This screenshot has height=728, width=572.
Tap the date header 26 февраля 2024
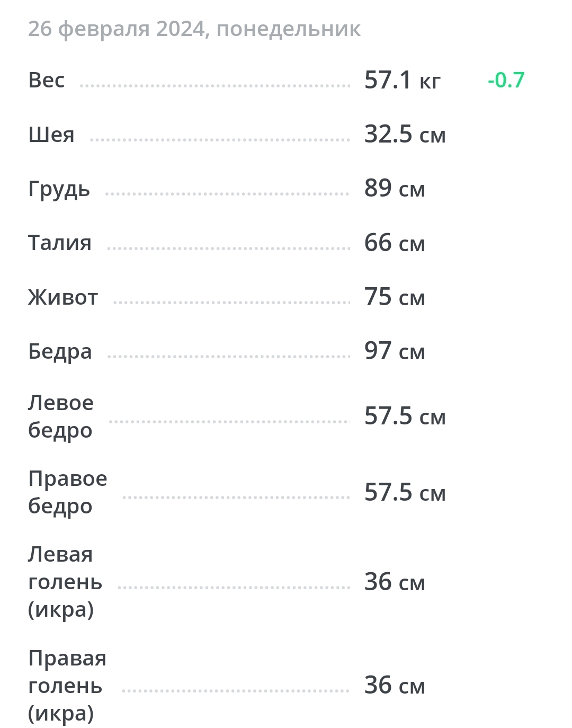(194, 29)
